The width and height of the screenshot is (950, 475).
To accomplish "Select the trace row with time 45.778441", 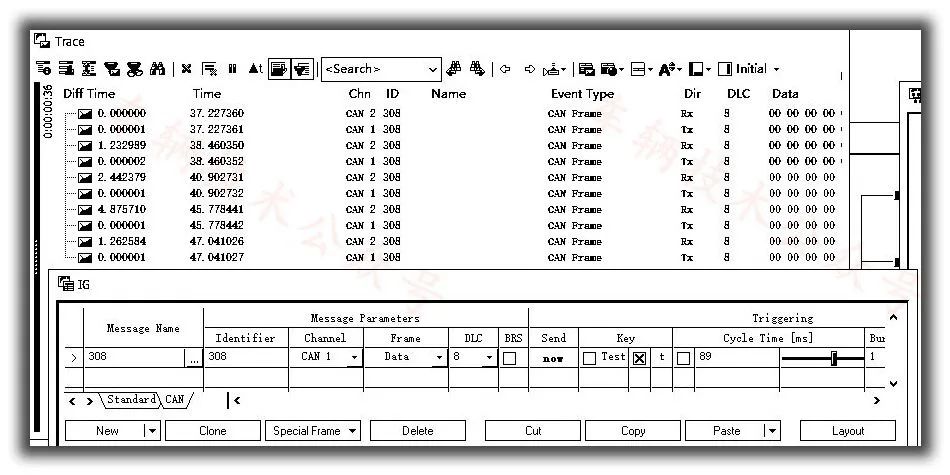I will [451, 209].
